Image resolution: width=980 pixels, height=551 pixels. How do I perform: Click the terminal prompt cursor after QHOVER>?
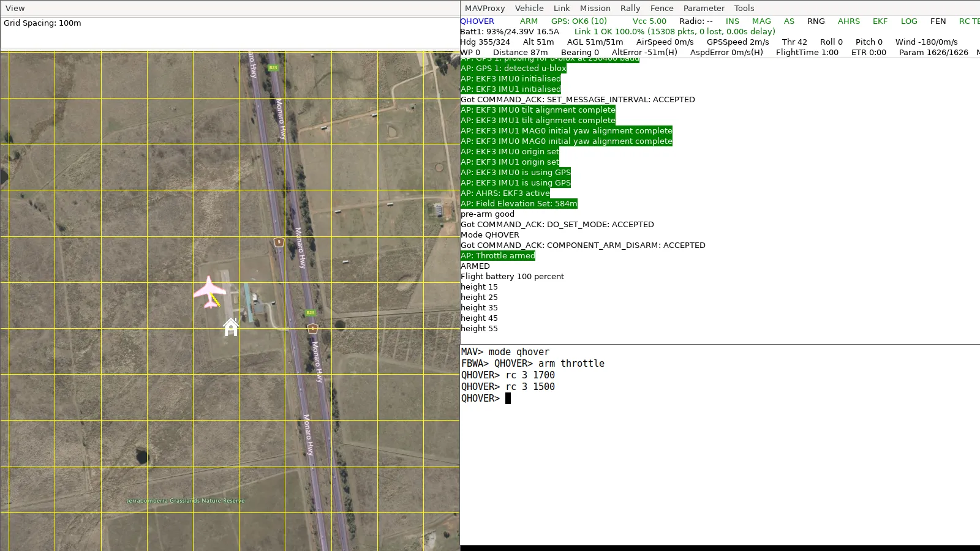point(508,398)
